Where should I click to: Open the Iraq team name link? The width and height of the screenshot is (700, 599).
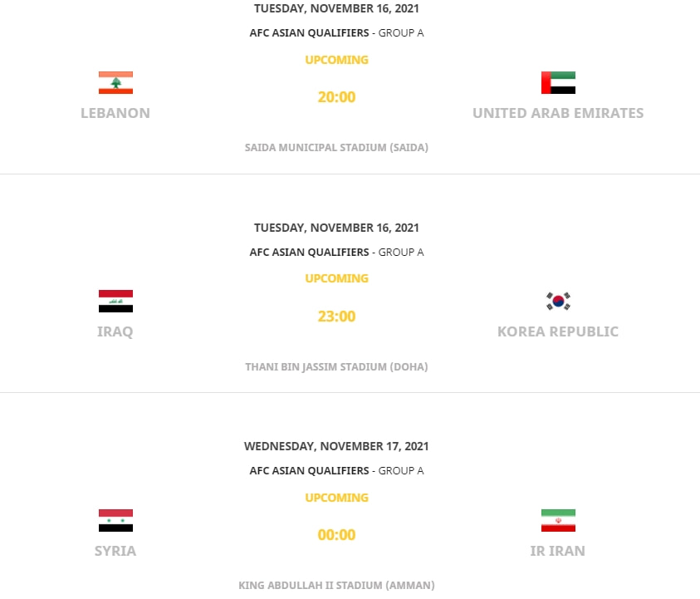point(115,331)
